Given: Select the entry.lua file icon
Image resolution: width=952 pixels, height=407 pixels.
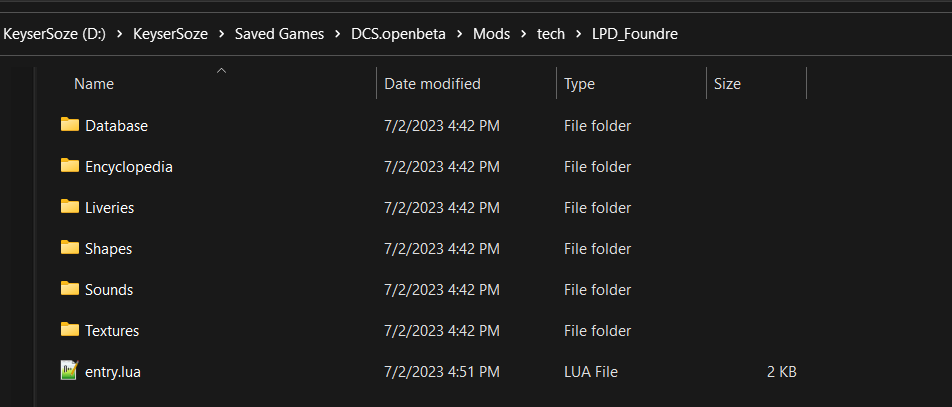Looking at the screenshot, I should pyautogui.click(x=70, y=371).
